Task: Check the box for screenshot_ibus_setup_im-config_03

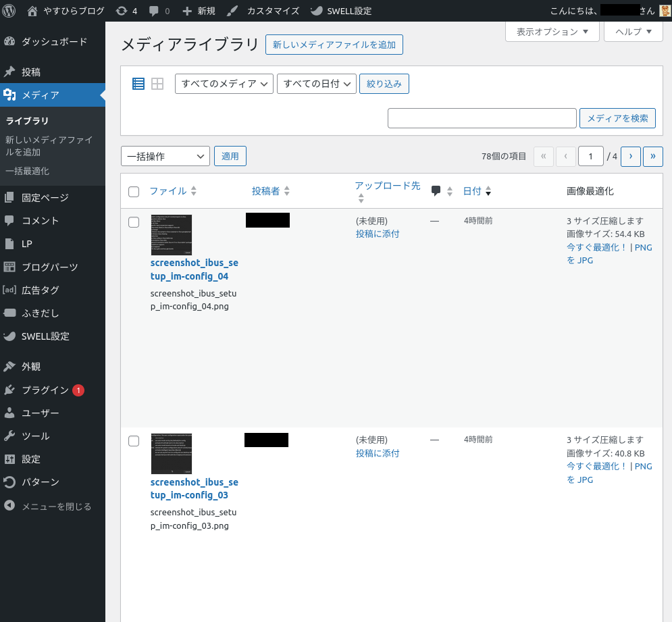Action: tap(134, 441)
